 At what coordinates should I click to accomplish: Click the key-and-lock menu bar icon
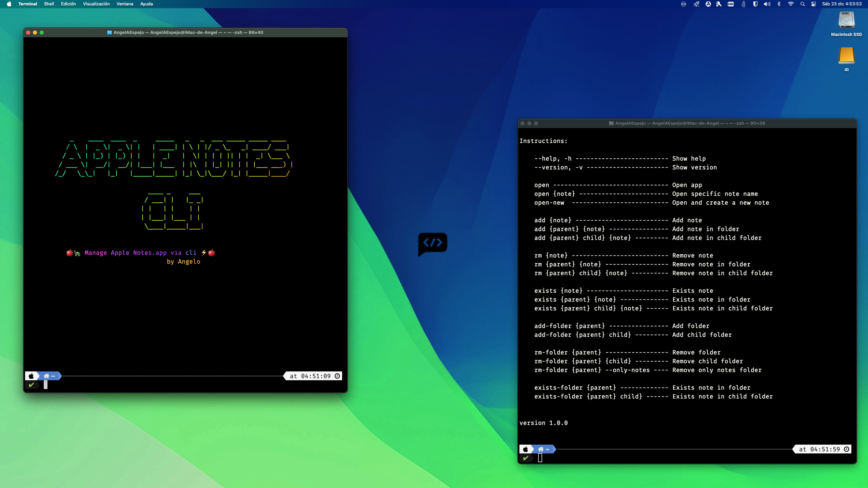tap(719, 4)
